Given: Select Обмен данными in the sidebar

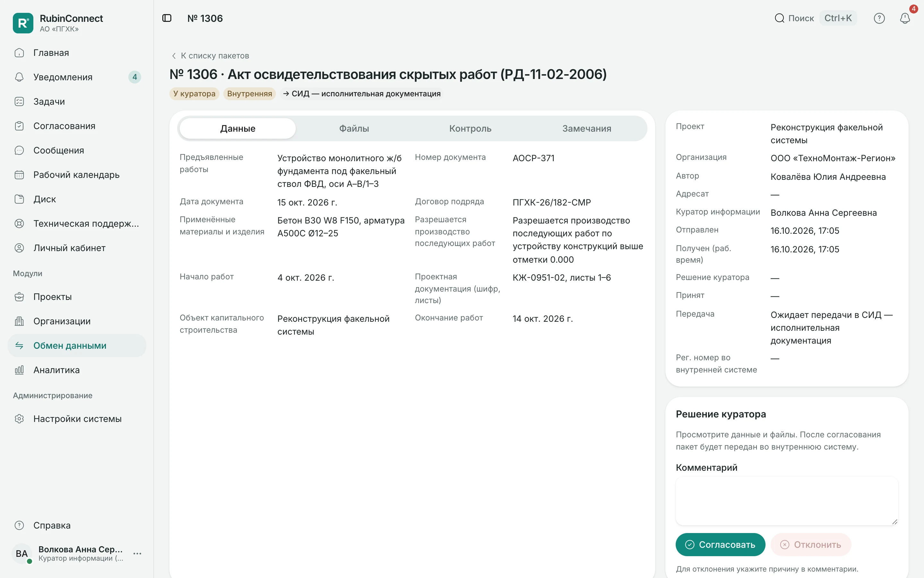Looking at the screenshot, I should (x=77, y=346).
